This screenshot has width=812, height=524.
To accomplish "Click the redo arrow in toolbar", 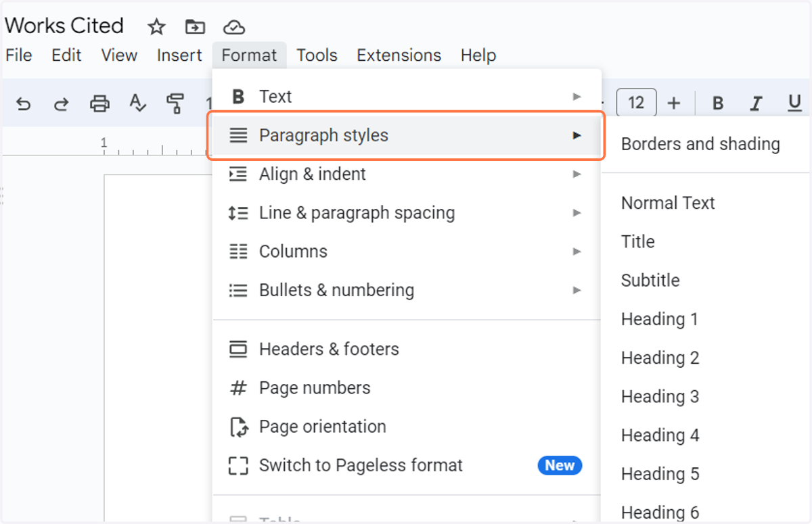I will pos(62,103).
